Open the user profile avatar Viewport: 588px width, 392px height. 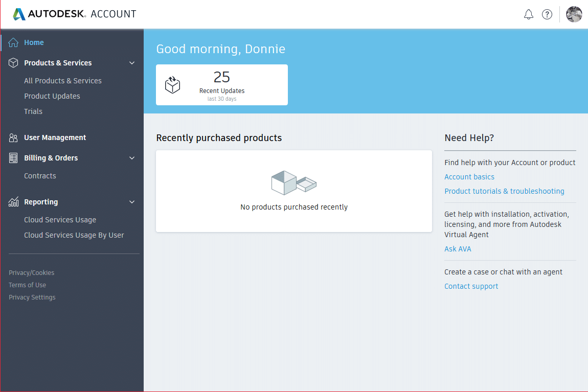(x=574, y=14)
